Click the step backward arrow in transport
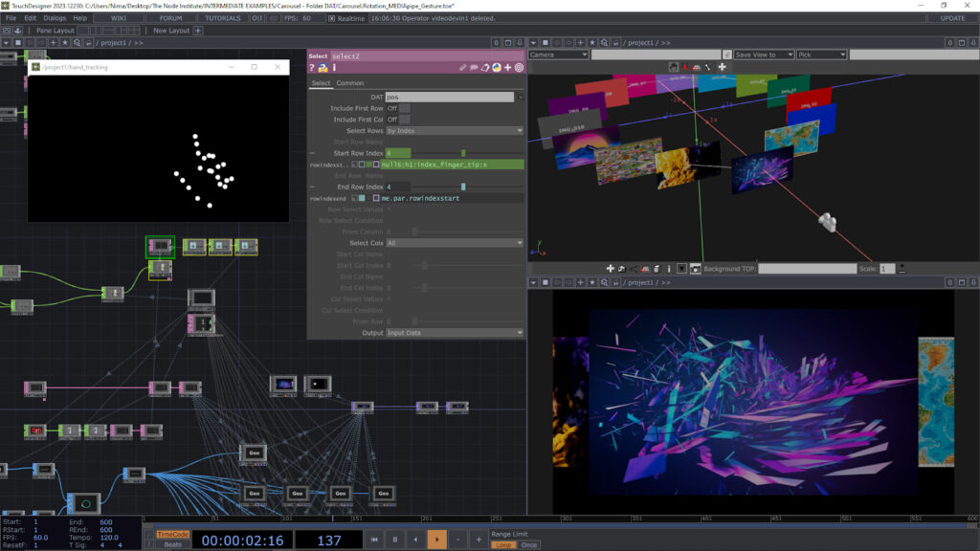Image resolution: width=980 pixels, height=551 pixels. click(415, 540)
